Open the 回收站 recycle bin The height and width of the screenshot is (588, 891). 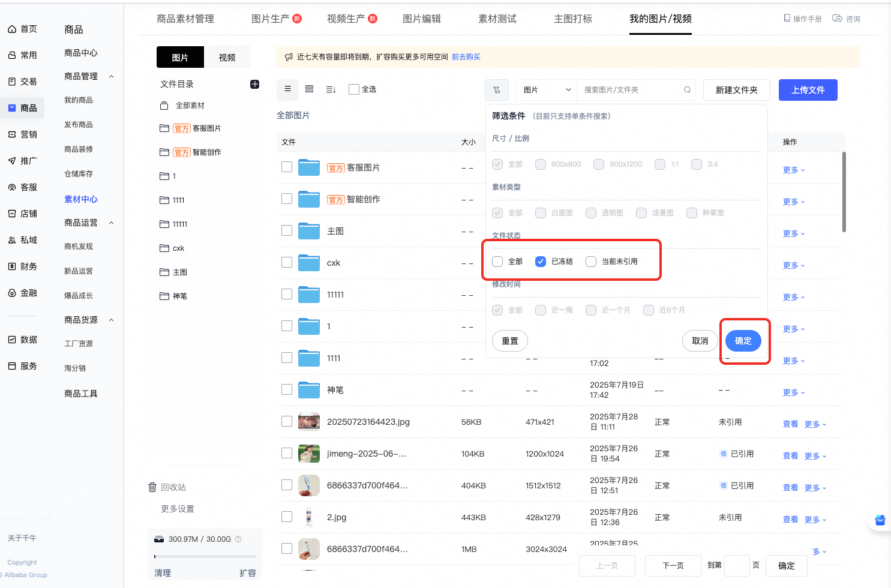(167, 487)
